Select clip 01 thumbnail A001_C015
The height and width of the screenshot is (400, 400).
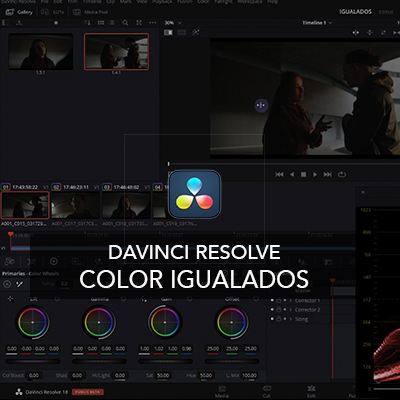tap(25, 205)
